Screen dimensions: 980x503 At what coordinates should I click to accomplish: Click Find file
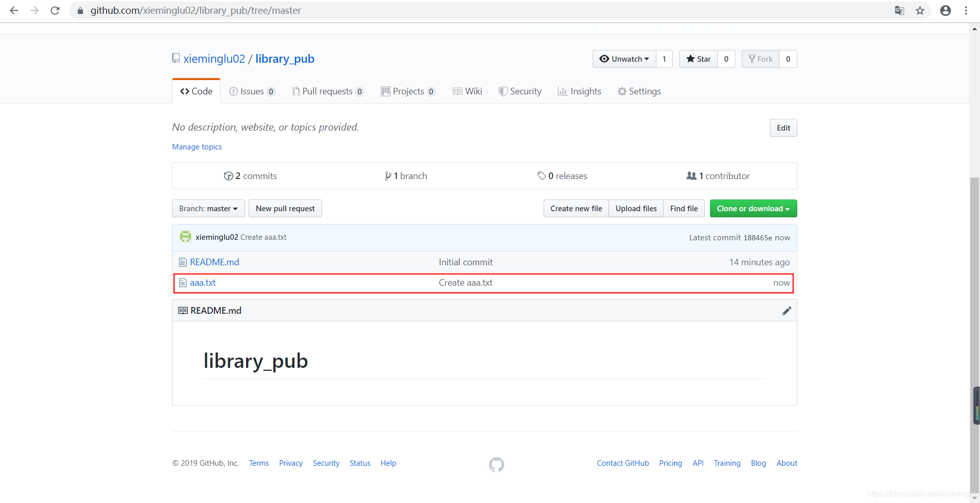(x=684, y=209)
